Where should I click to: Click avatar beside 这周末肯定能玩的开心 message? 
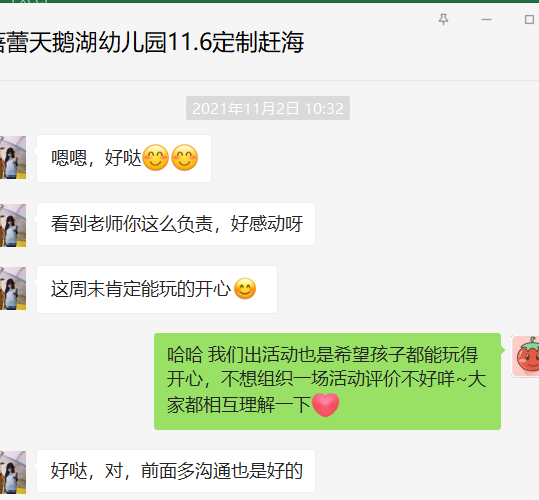(13, 288)
